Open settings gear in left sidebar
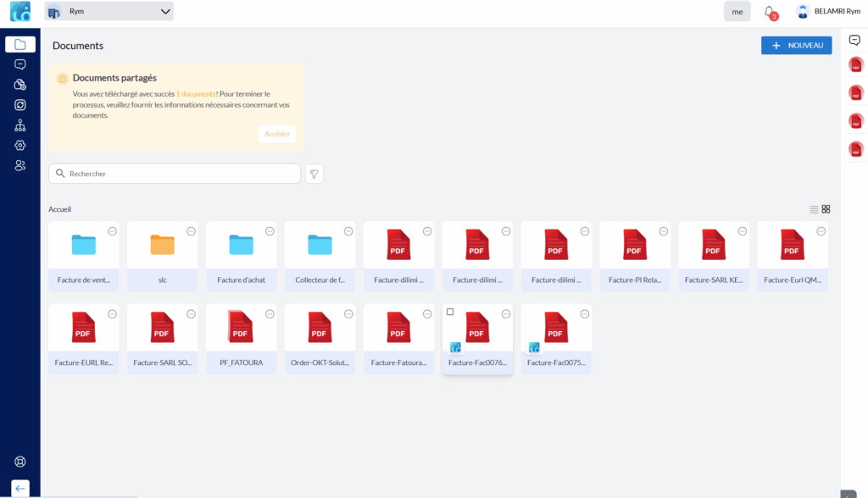The height and width of the screenshot is (498, 868). [x=20, y=146]
